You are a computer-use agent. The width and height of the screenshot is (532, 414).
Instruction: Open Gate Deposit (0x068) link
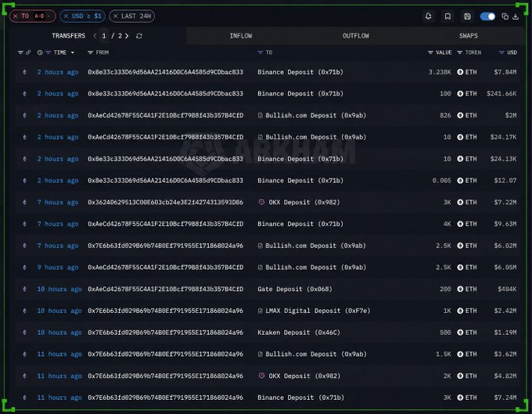295,289
